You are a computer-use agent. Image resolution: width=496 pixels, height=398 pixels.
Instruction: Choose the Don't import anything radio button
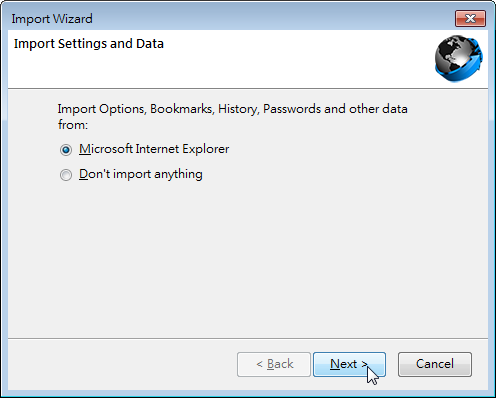pyautogui.click(x=66, y=175)
